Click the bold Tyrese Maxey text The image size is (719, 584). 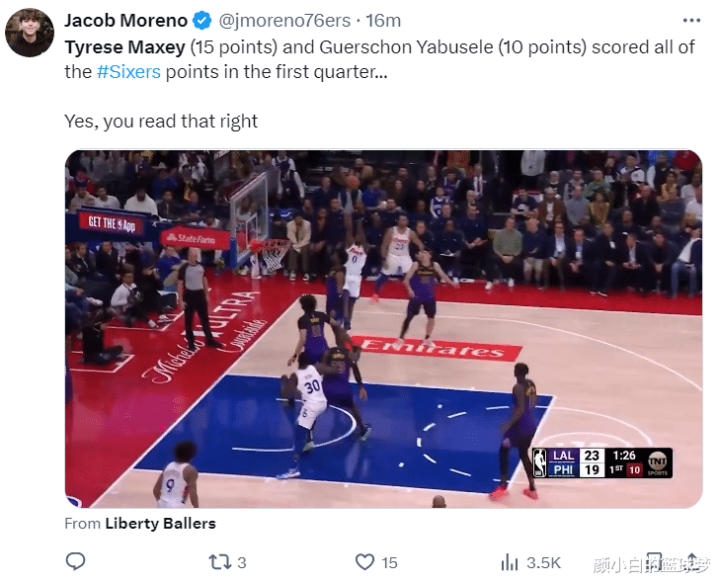pyautogui.click(x=125, y=47)
